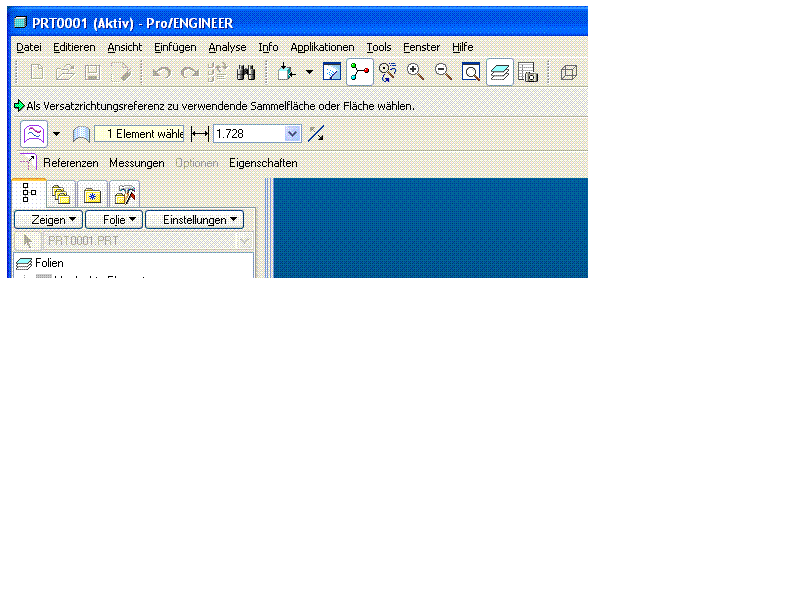Open the Referenzen panel

tap(70, 163)
